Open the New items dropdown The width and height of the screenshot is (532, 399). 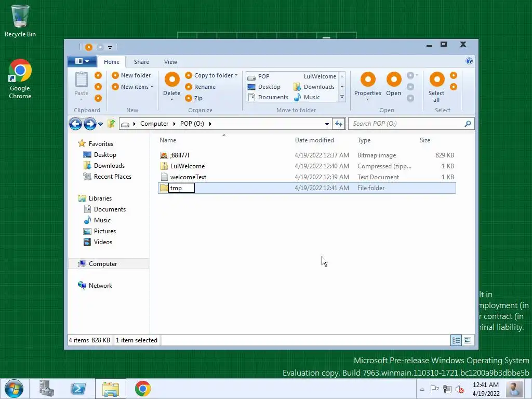pos(132,87)
